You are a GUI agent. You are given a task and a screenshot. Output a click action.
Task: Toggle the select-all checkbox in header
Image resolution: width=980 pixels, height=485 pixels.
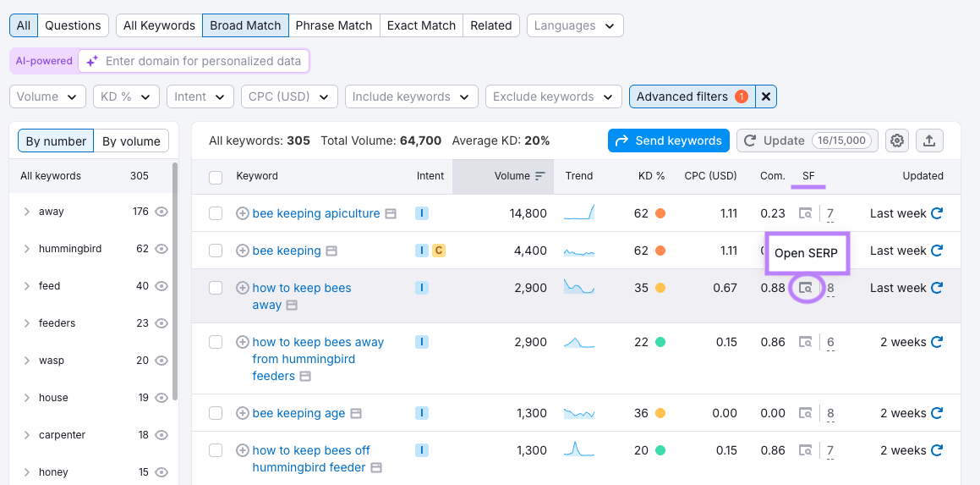pos(216,177)
